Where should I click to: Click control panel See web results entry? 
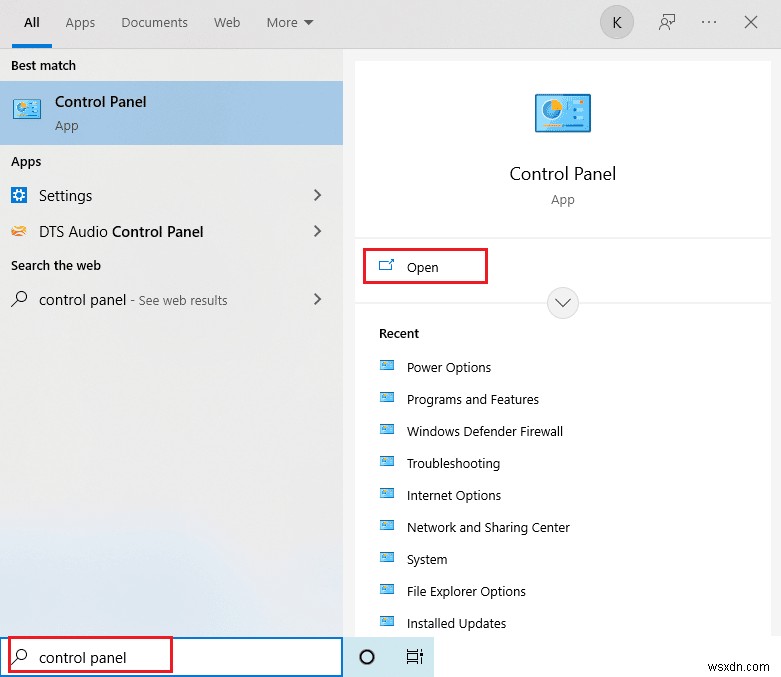pos(171,299)
